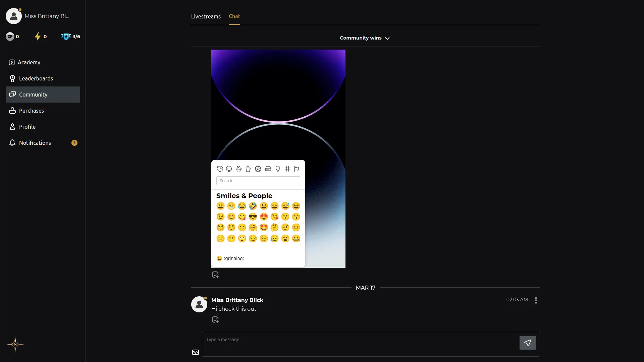The width and height of the screenshot is (644, 362).
Task: Expand the Community wins channel dropdown
Action: click(365, 38)
